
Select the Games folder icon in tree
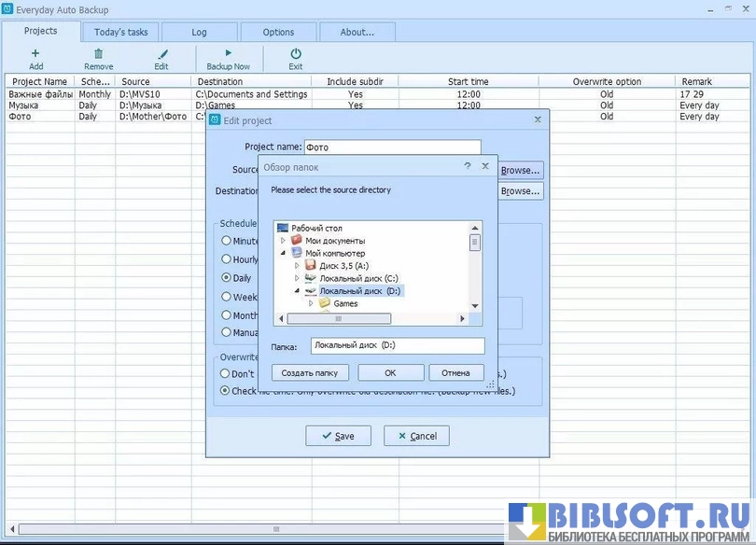324,303
